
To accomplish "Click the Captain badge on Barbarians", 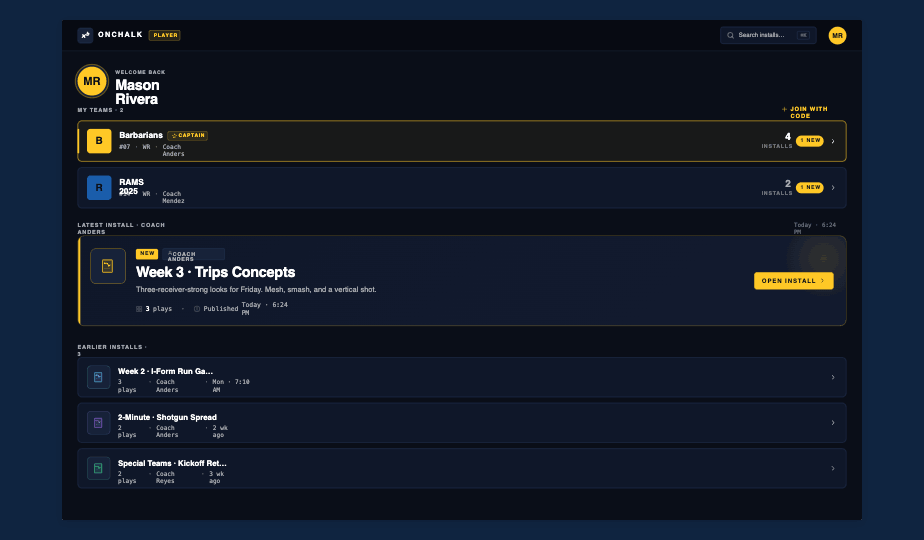I will click(187, 136).
